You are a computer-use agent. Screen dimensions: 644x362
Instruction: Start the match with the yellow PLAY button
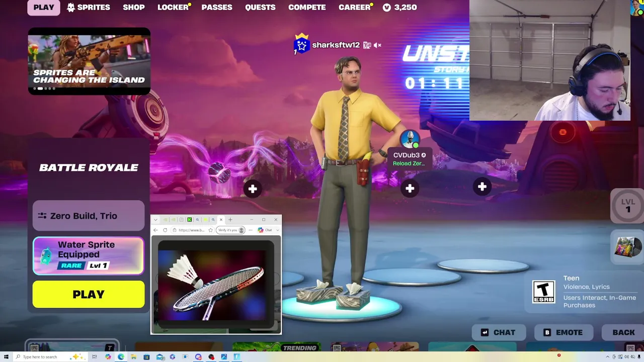pyautogui.click(x=89, y=294)
